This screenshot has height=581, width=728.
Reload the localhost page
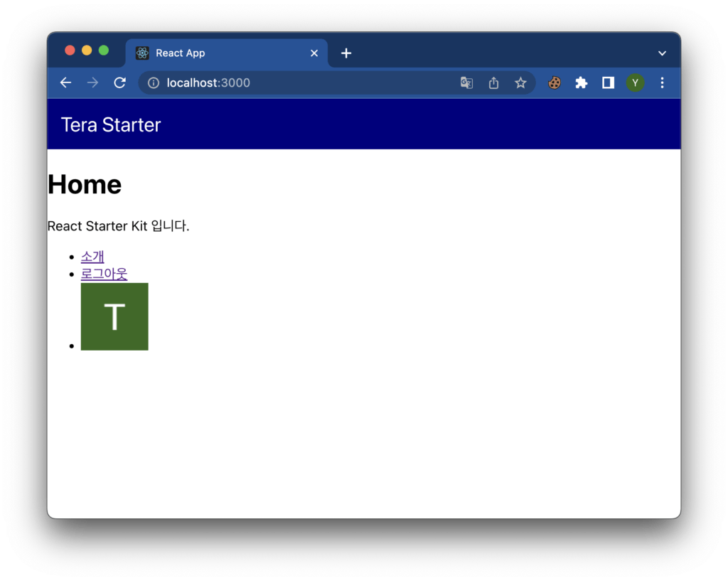119,82
